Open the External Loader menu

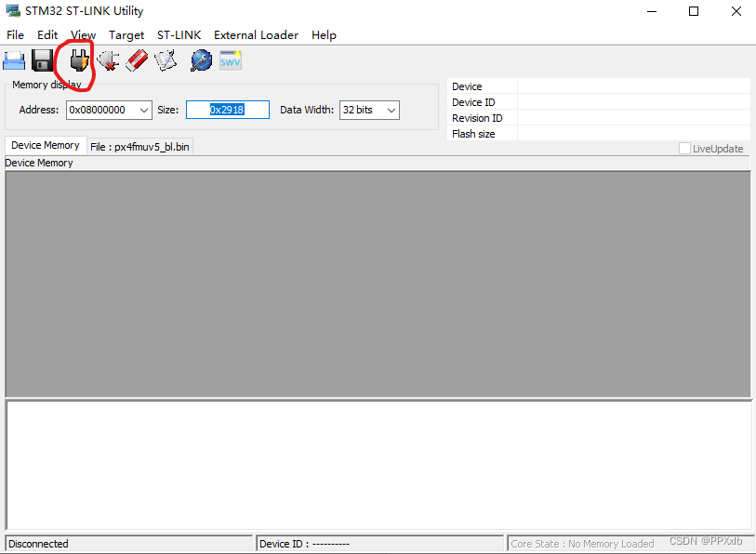256,34
